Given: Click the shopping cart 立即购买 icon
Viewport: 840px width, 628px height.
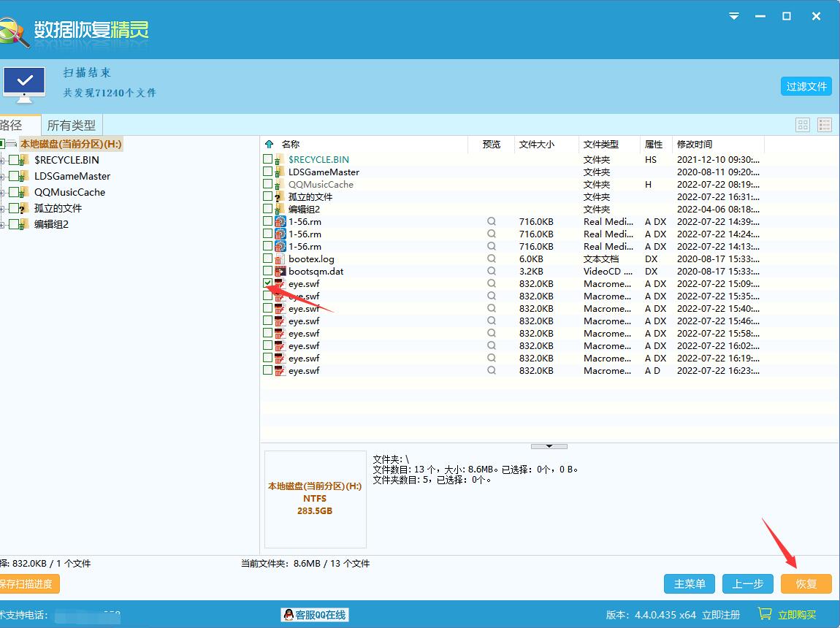Looking at the screenshot, I should coord(764,613).
